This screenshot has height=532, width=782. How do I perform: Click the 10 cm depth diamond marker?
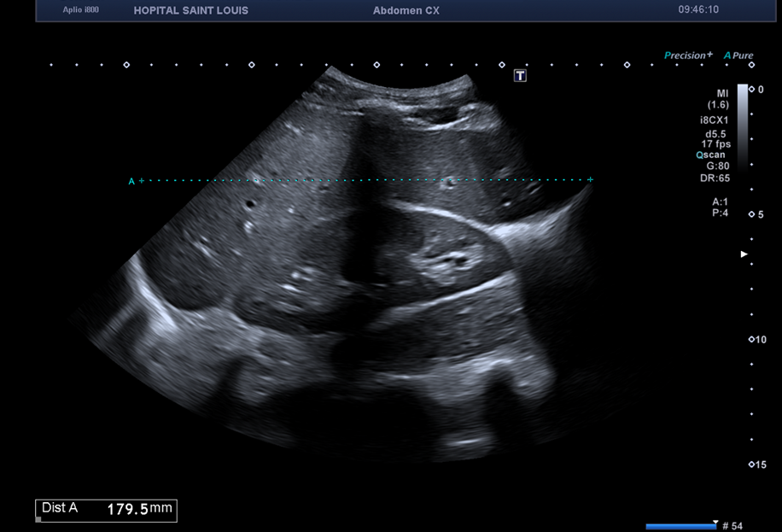point(751,339)
